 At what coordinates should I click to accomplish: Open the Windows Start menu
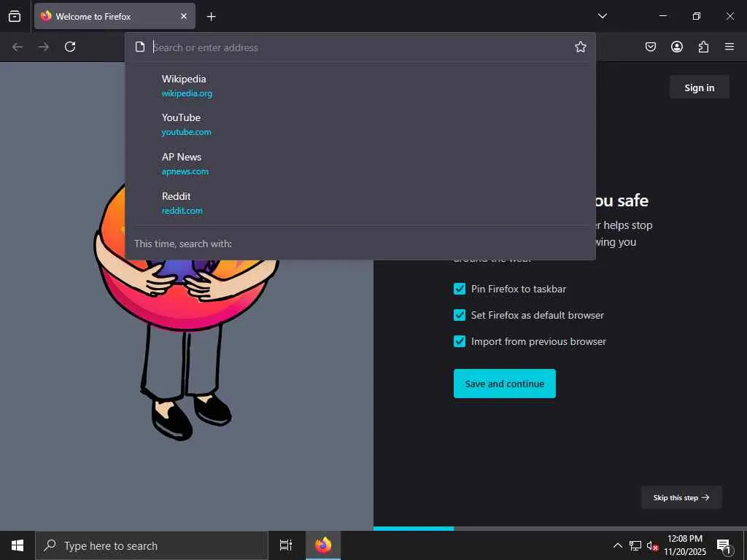coord(18,545)
